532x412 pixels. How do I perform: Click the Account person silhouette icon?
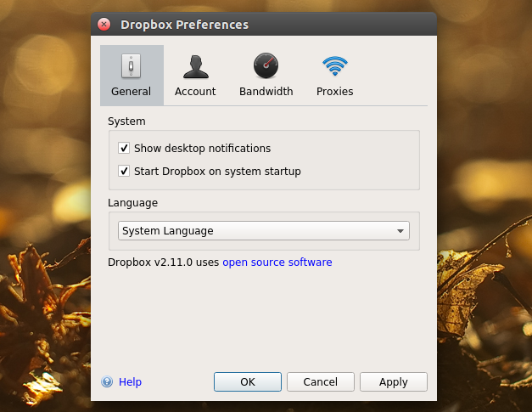pos(196,67)
